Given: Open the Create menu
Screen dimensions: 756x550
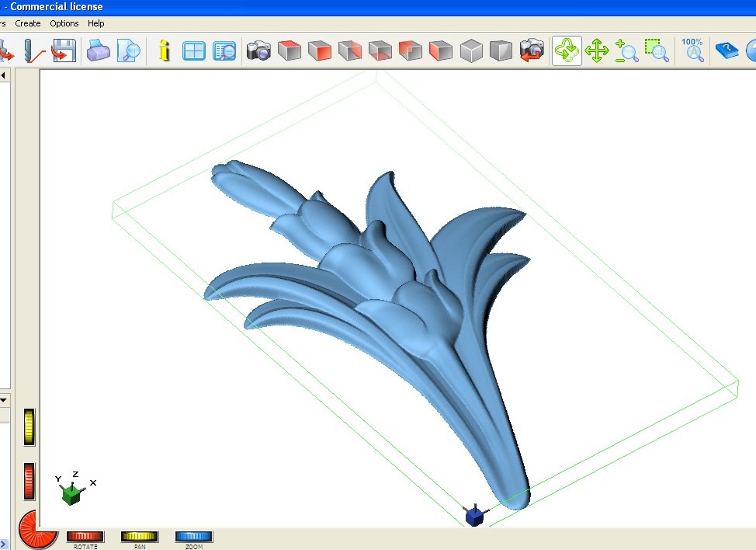Looking at the screenshot, I should tap(28, 23).
